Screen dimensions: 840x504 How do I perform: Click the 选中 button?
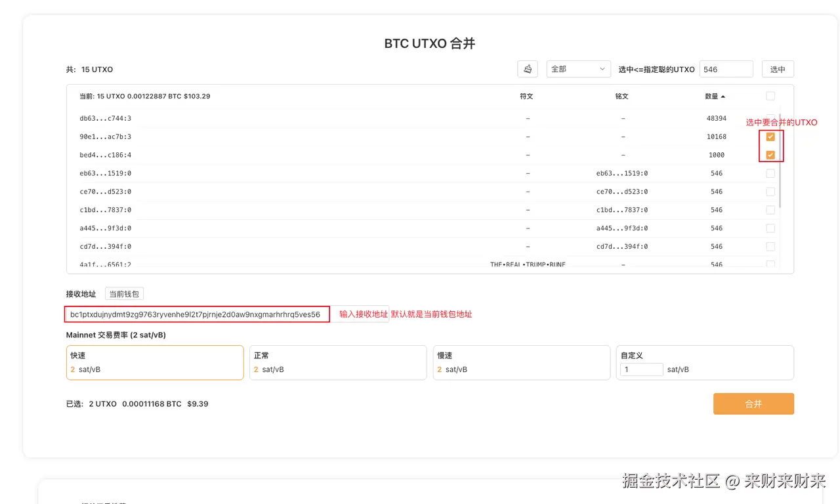pyautogui.click(x=777, y=68)
